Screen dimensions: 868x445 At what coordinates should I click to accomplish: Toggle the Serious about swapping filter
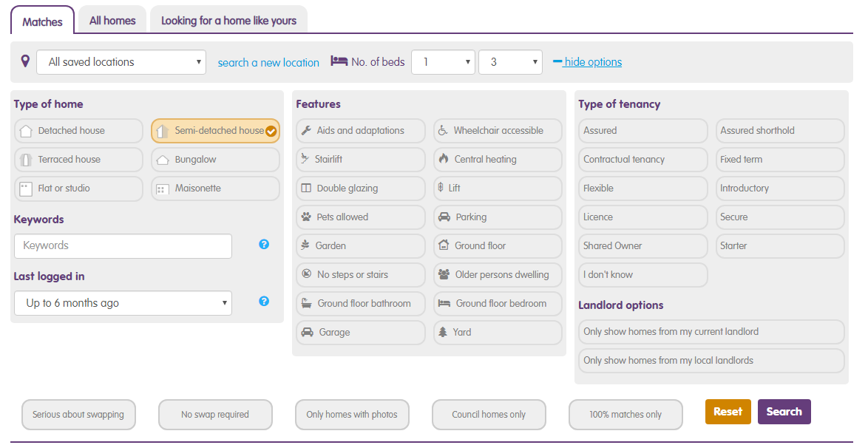tap(78, 415)
